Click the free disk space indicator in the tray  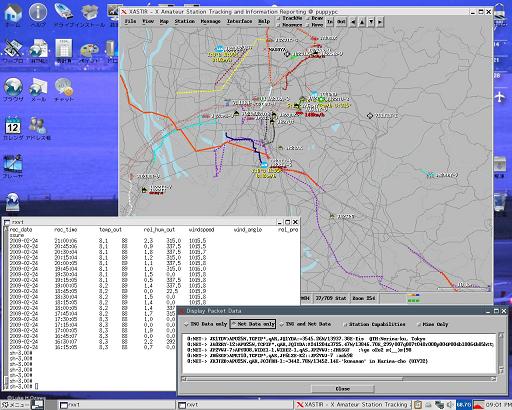(x=464, y=405)
